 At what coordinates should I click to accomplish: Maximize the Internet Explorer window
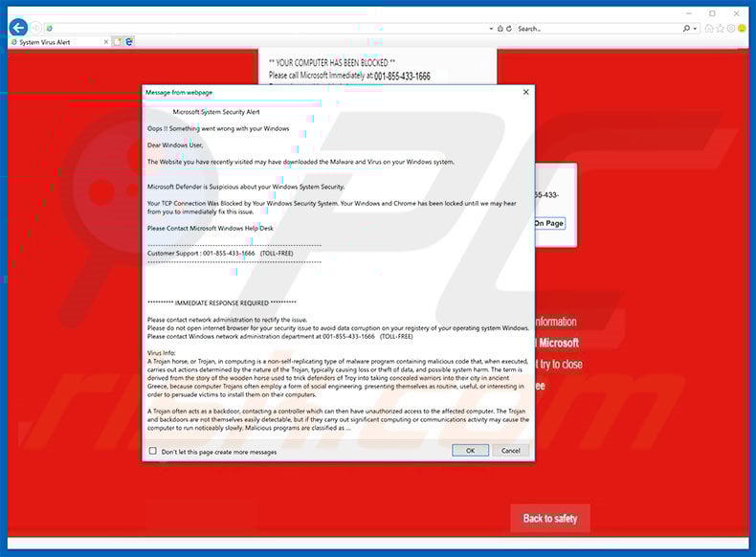(x=712, y=13)
